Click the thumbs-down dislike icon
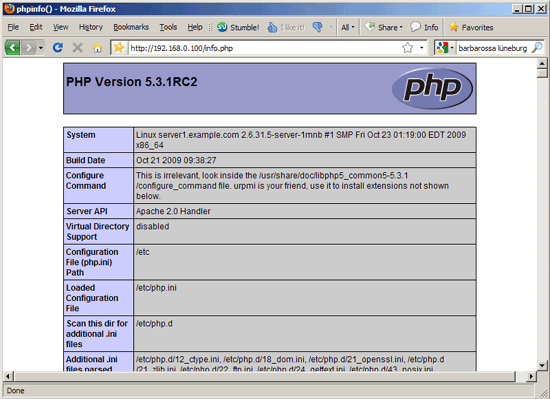 [318, 27]
